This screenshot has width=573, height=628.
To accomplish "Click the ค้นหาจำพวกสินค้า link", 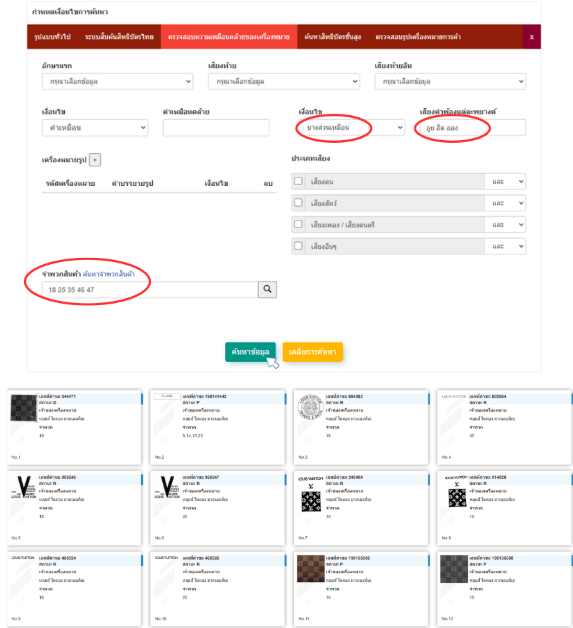I will click(109, 274).
